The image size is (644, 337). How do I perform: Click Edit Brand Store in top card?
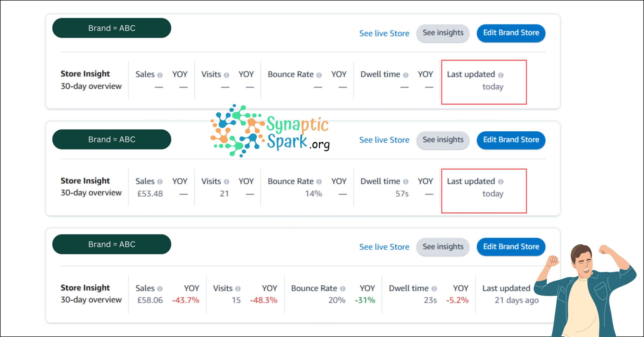coord(511,33)
